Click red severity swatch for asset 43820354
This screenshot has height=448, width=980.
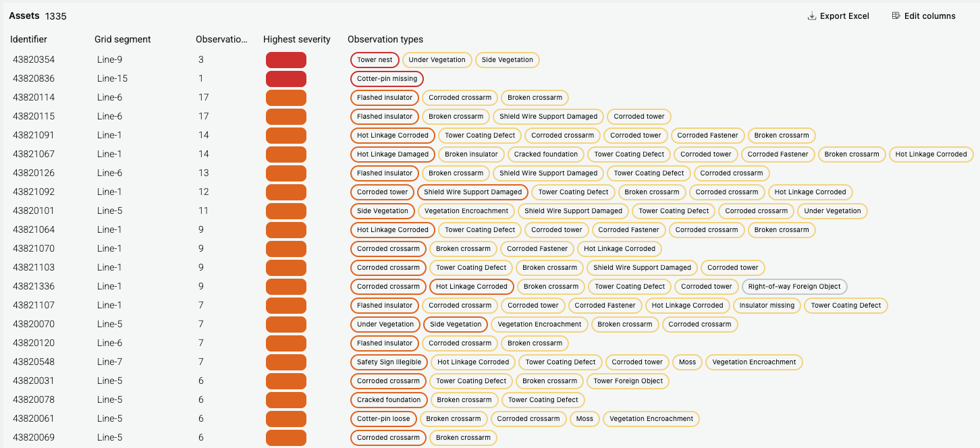[x=286, y=60]
